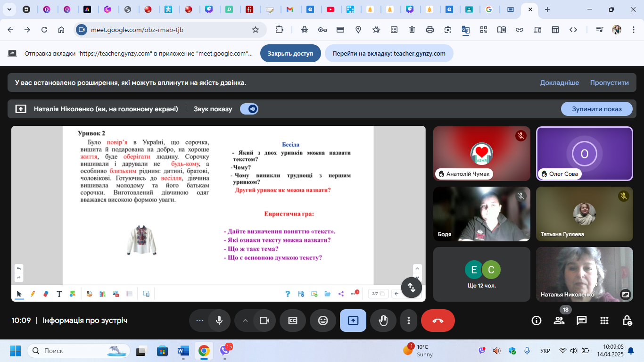Open the Chrome extensions puzzle icon
Image resolution: width=644 pixels, height=362 pixels.
coord(279,30)
